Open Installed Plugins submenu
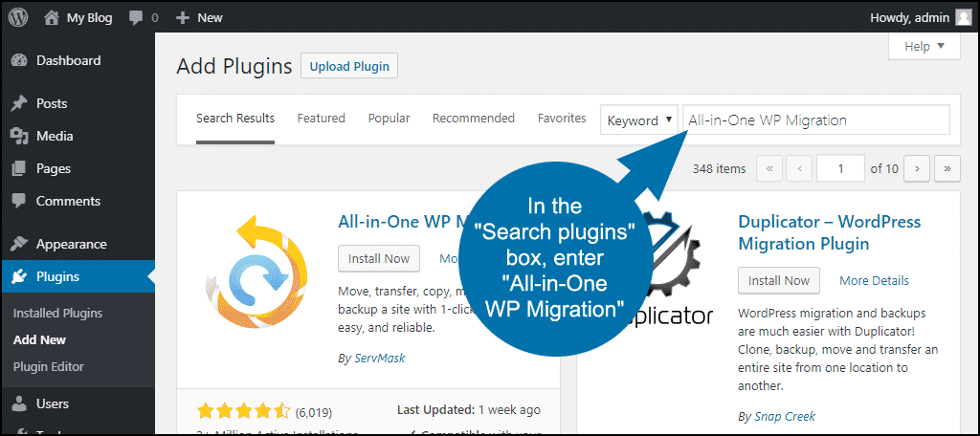Screen dimensions: 980x436 pos(57,314)
